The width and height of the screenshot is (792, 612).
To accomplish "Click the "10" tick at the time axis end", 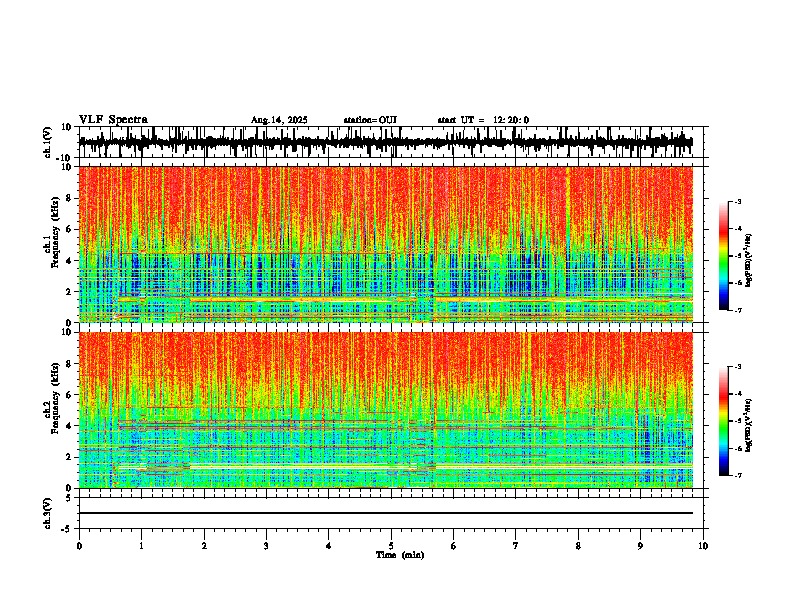I will (703, 546).
